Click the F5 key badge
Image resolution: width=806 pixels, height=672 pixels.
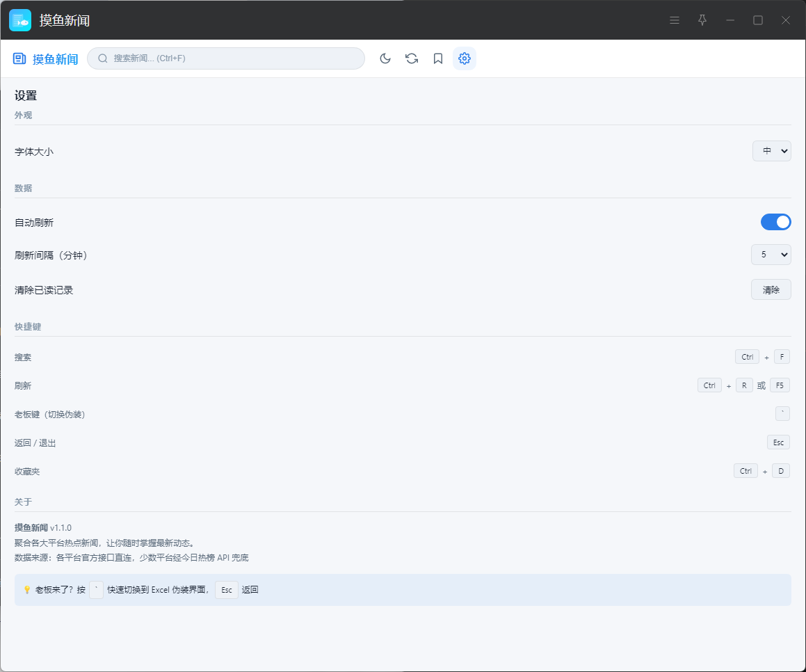click(x=780, y=385)
